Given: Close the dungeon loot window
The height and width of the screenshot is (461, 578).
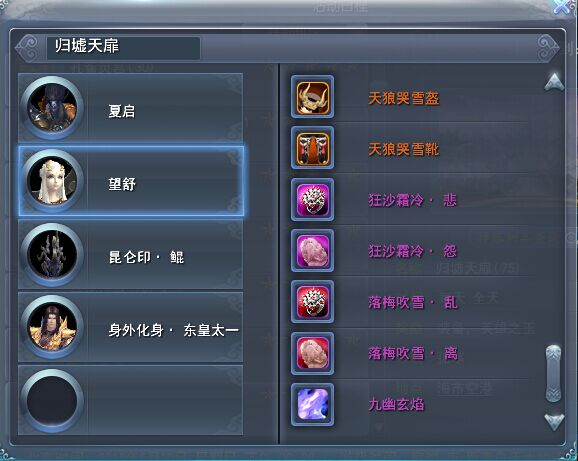Looking at the screenshot, I should [x=562, y=6].
